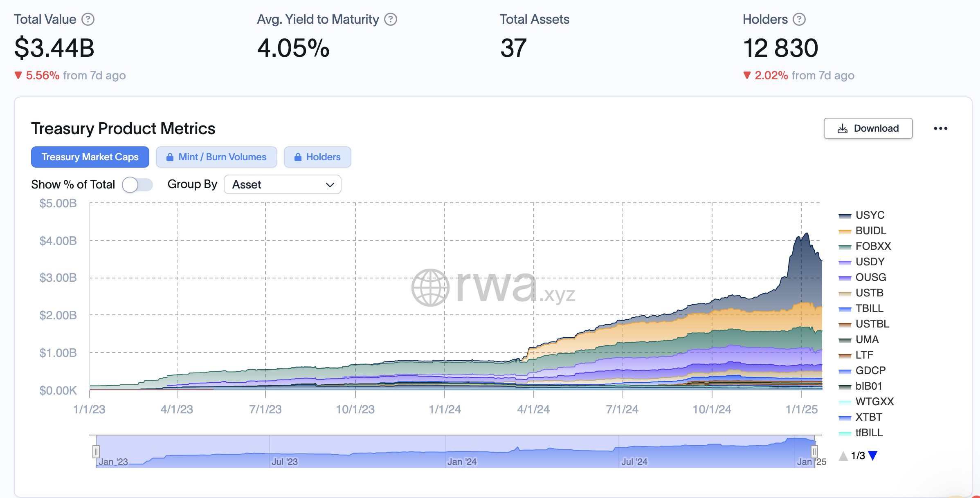Toggle USYC series in the legend
The image size is (980, 498).
coord(870,215)
